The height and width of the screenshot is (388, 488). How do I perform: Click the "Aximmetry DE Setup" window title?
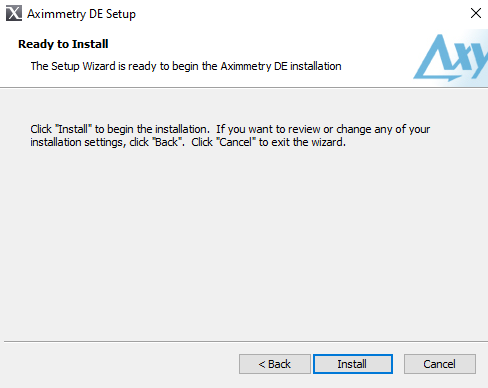(x=81, y=14)
